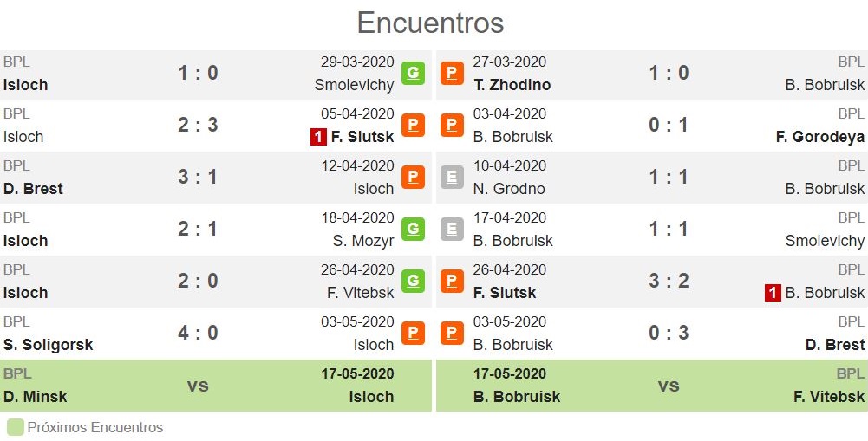Screen dimensions: 868x441
Task: Click the green G badge for Isloch vs F. Vitebsk
Action: click(x=413, y=281)
